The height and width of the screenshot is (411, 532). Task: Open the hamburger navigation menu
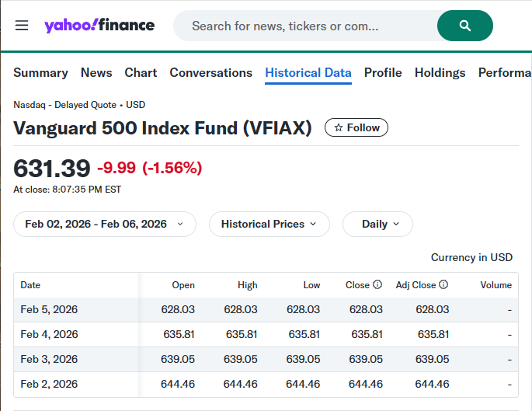pyautogui.click(x=22, y=26)
